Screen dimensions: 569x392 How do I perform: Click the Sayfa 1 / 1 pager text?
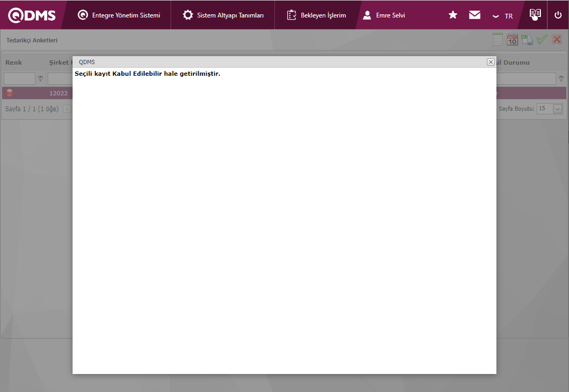[x=32, y=109]
